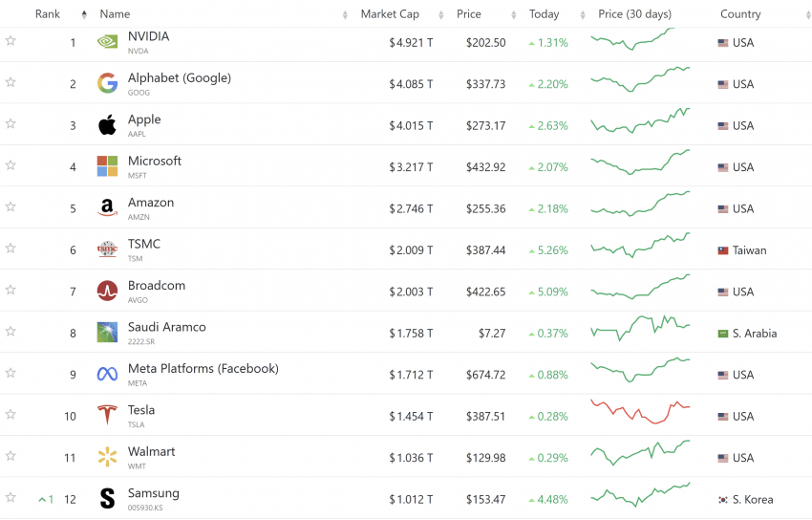Image resolution: width=812 pixels, height=520 pixels.
Task: Click the USA flag in NVIDIA row
Action: point(723,43)
